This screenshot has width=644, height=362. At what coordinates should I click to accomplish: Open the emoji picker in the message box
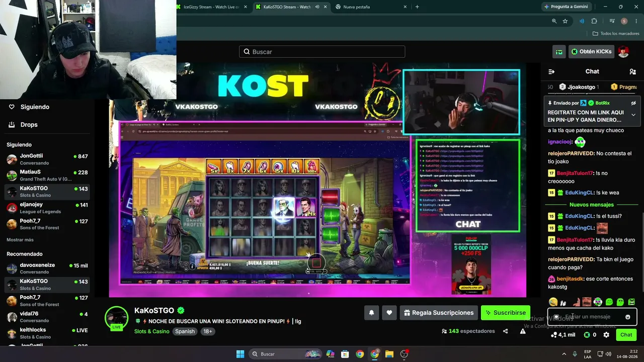coord(627,317)
